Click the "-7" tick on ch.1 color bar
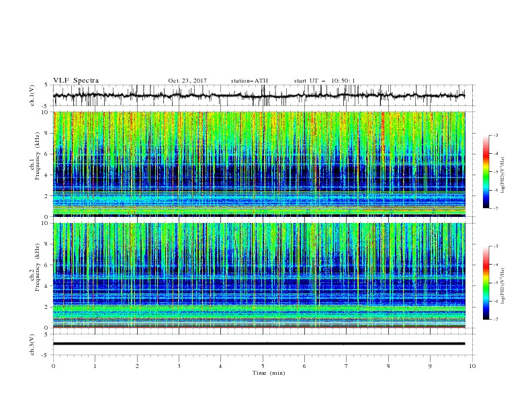532x411 pixels. pos(495,208)
